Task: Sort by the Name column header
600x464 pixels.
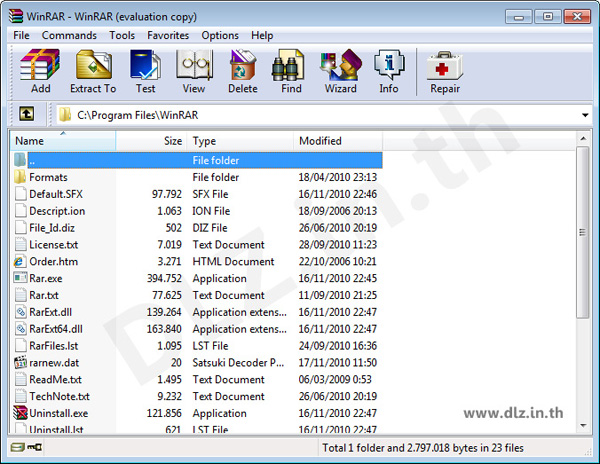Action: tap(63, 141)
